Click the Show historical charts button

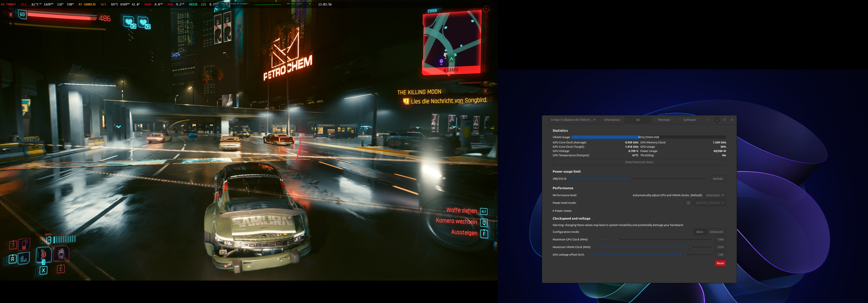tap(639, 162)
